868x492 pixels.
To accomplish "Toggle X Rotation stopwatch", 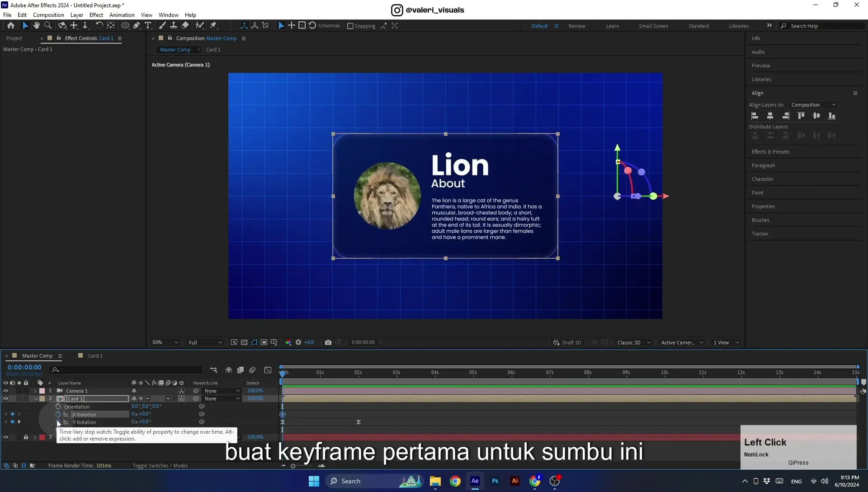I will pyautogui.click(x=58, y=414).
